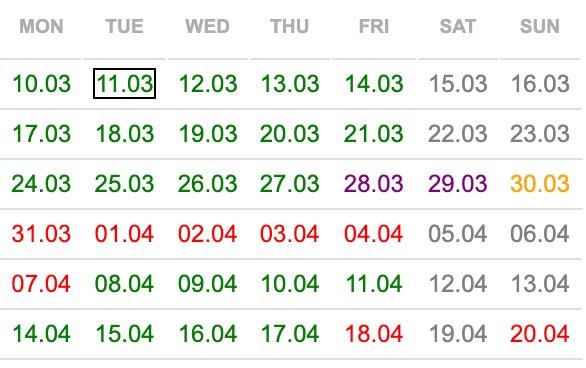Click the THU column header
Image resolution: width=586 pixels, height=368 pixels.
coord(290,27)
